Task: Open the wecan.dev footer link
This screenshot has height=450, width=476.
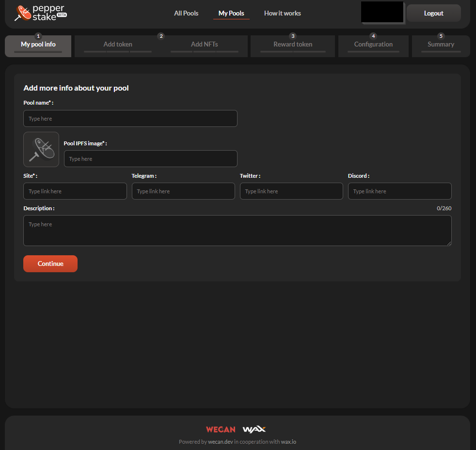Action: coord(221,442)
